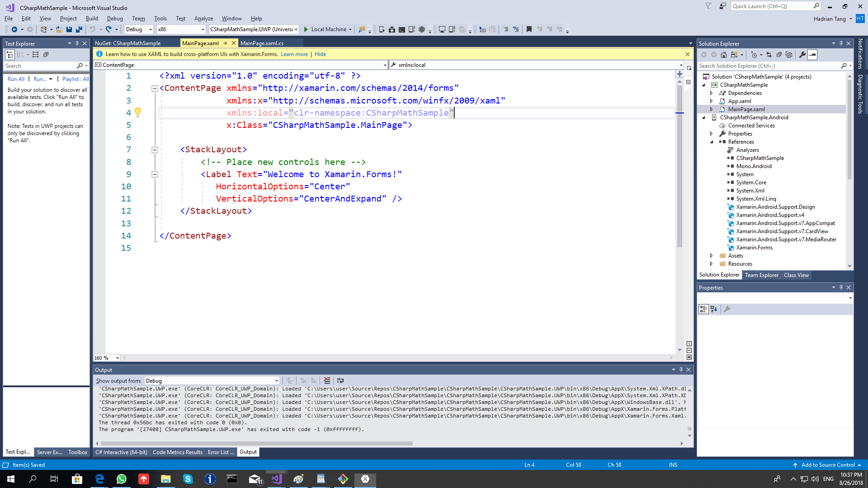Unpin the Solution Explorer panel
This screenshot has width=868, height=488.
point(841,43)
